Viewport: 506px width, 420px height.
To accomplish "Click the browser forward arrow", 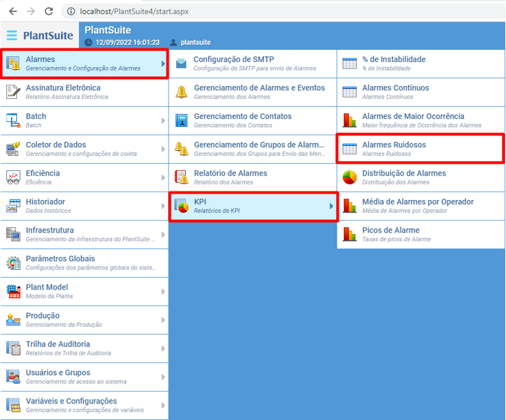I will (31, 11).
